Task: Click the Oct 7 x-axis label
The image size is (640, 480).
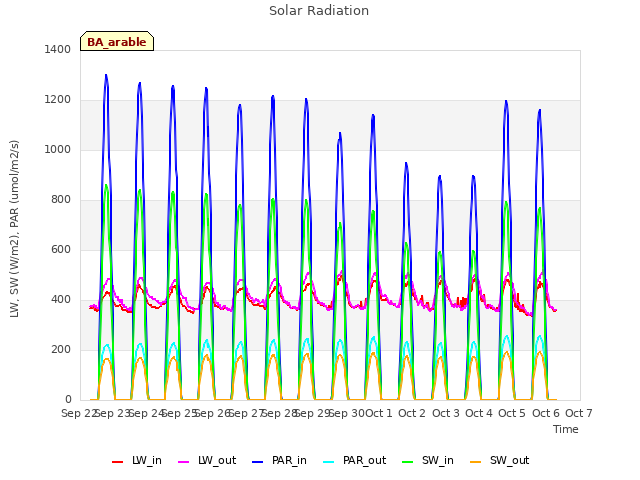Action: (579, 413)
